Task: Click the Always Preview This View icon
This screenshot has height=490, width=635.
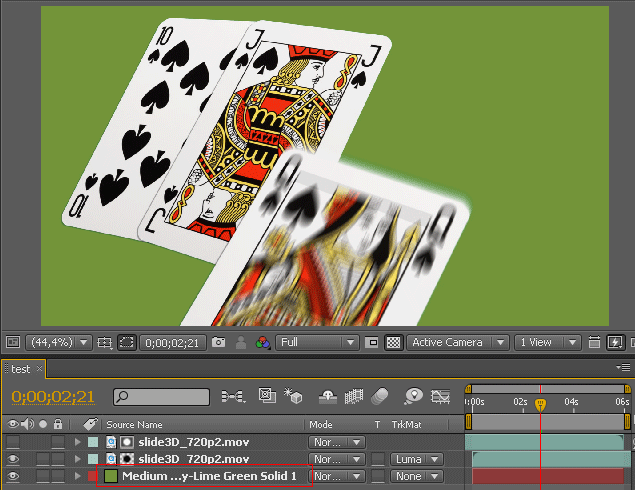Action: 13,342
